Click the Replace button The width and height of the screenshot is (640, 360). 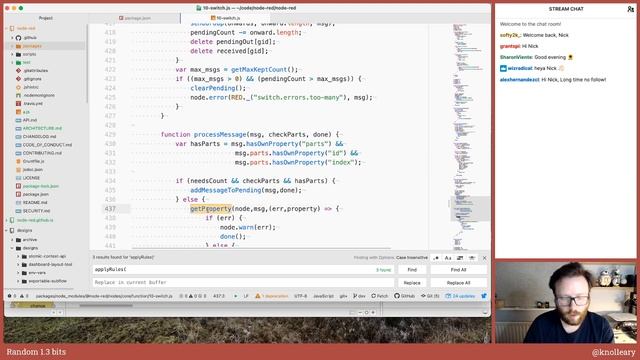(x=412, y=282)
